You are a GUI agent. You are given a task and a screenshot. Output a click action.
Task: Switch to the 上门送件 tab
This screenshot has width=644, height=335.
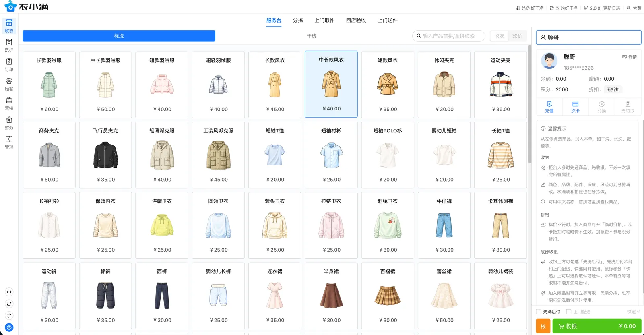click(x=388, y=20)
